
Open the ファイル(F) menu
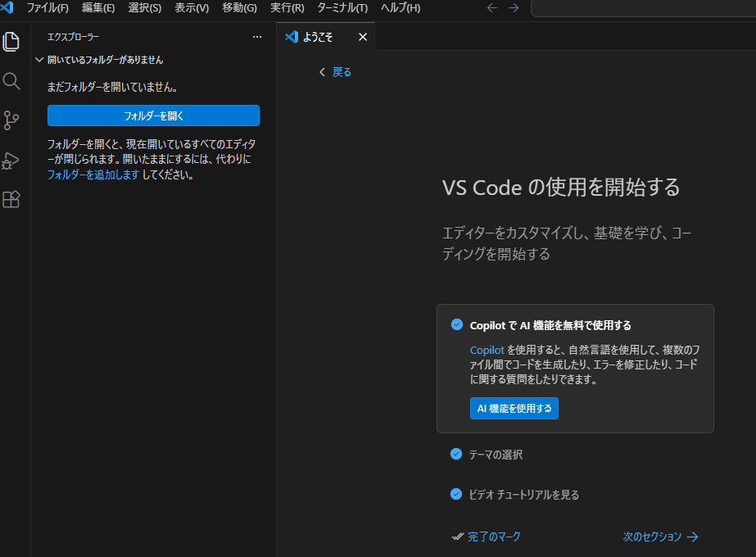pos(48,8)
